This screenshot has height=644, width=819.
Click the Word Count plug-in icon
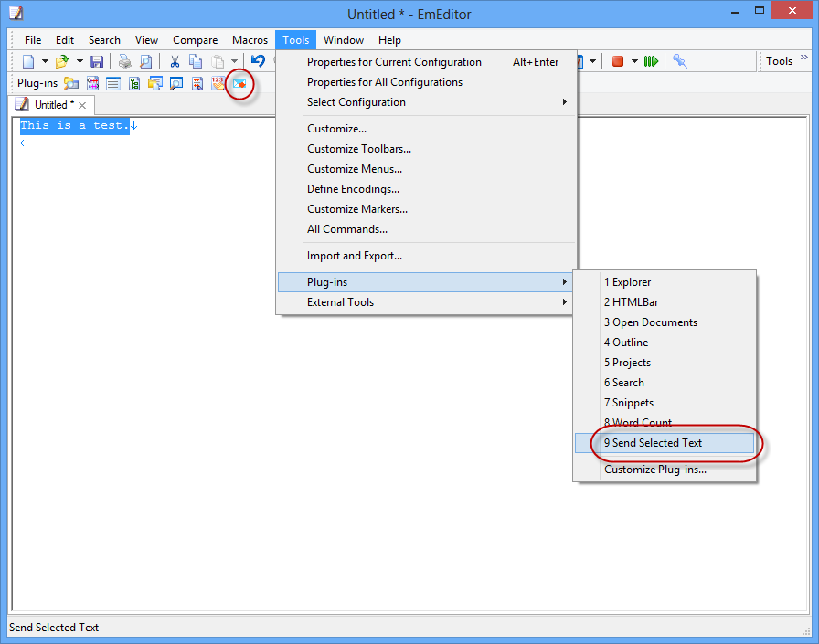coord(218,83)
